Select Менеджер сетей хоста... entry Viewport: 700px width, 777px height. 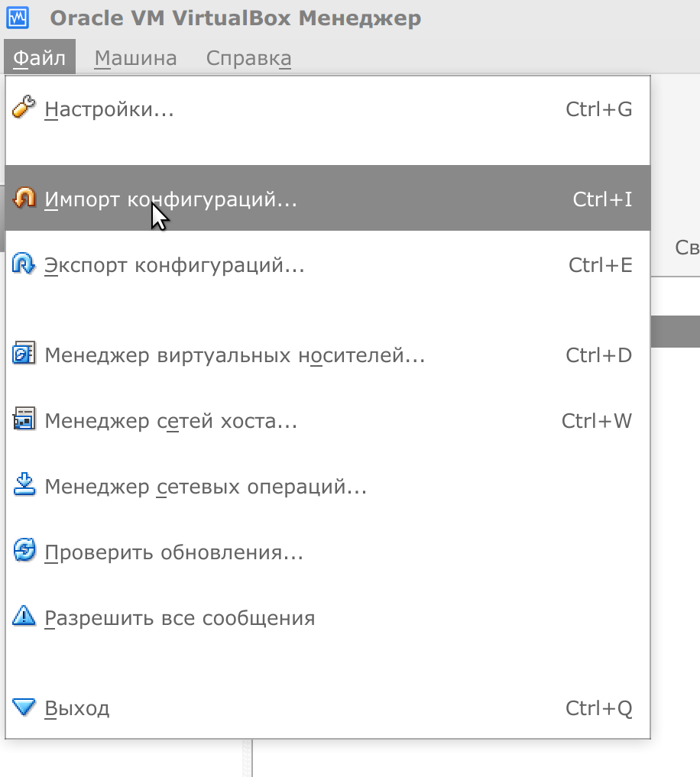170,422
